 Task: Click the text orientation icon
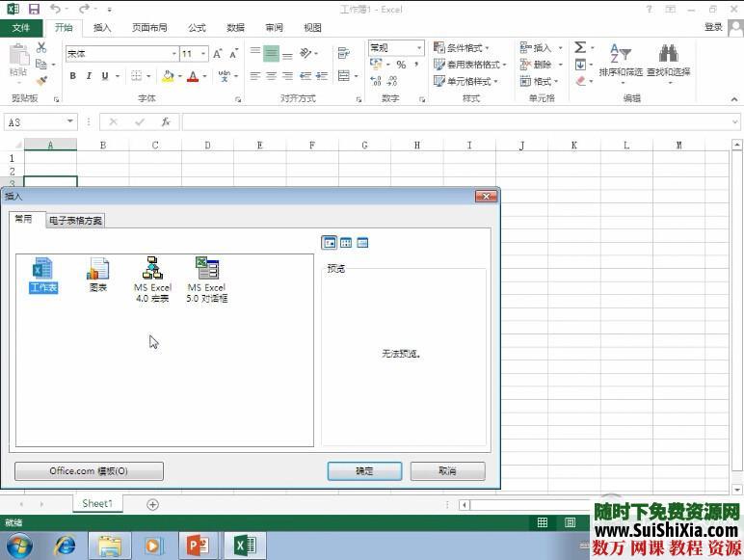point(306,53)
